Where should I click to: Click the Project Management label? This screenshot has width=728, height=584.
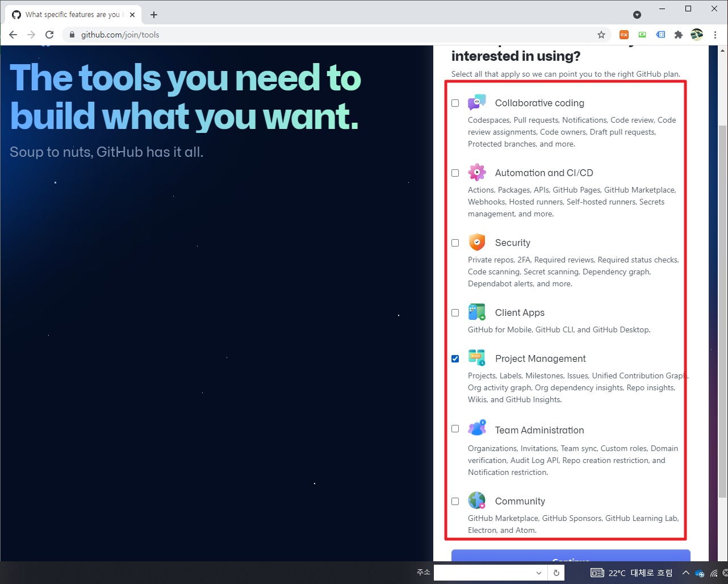pos(541,358)
